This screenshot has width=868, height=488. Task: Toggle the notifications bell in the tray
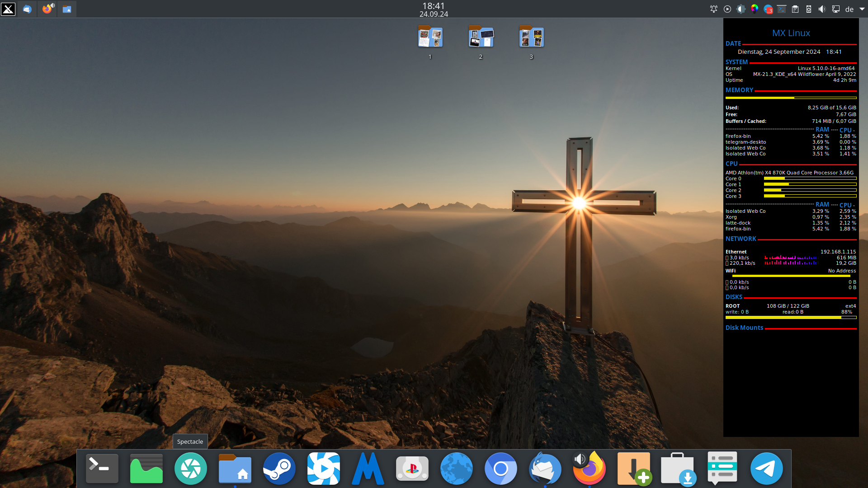click(x=714, y=9)
